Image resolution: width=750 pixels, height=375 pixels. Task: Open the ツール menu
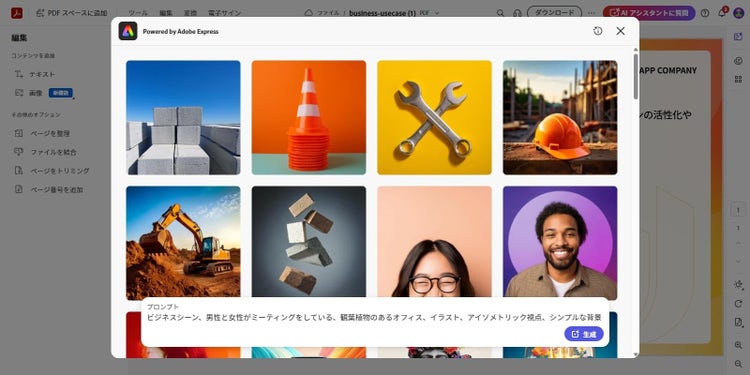point(138,13)
